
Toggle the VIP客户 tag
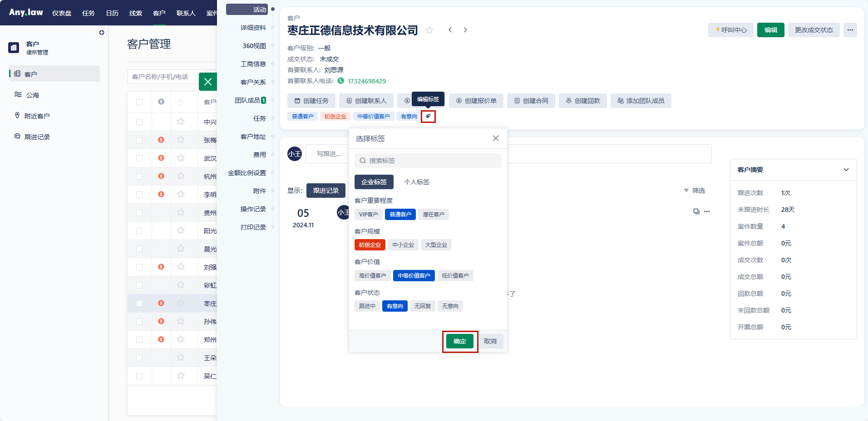tap(368, 215)
